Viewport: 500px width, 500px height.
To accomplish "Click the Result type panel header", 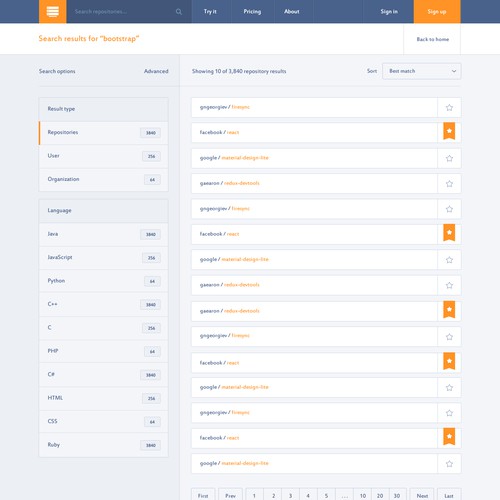I will coord(104,109).
